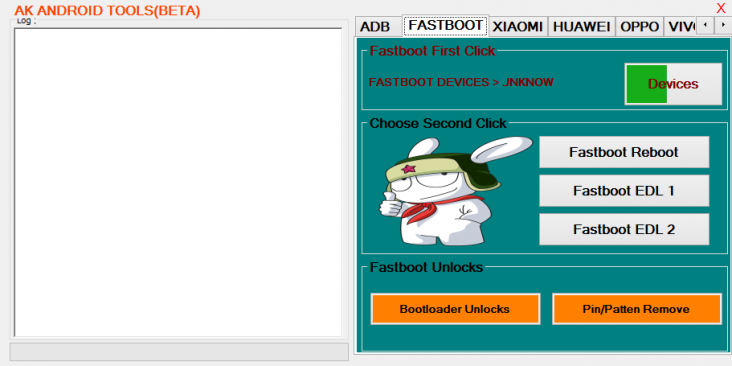Viewport: 732px width, 366px height.
Task: Open the HUAWEI tab
Action: click(582, 27)
